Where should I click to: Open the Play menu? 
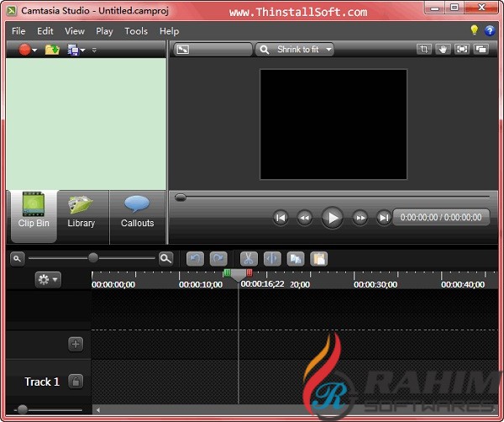(104, 31)
